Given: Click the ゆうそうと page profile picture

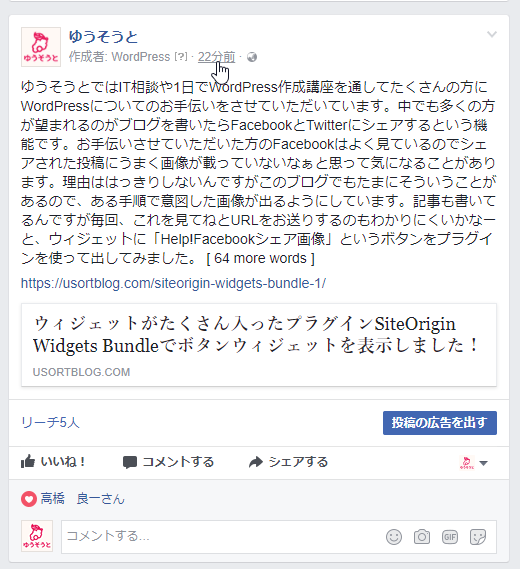Looking at the screenshot, I should pyautogui.click(x=41, y=47).
